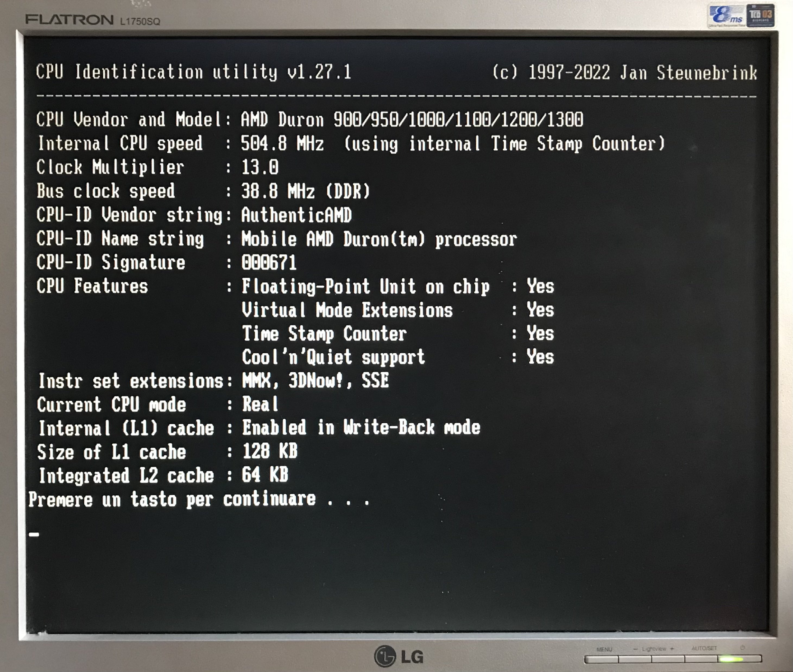
Task: Click the CPU-ID Signature value 000671
Action: coord(269,263)
